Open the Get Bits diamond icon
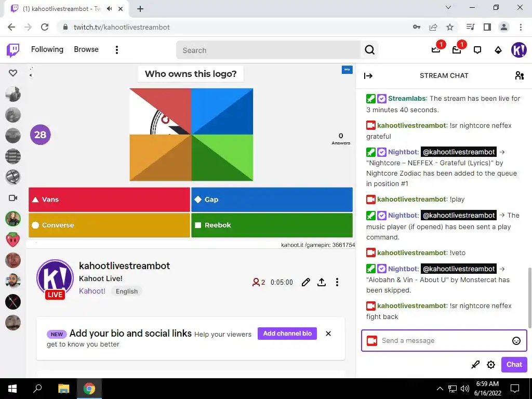This screenshot has width=532, height=399. coord(498,50)
